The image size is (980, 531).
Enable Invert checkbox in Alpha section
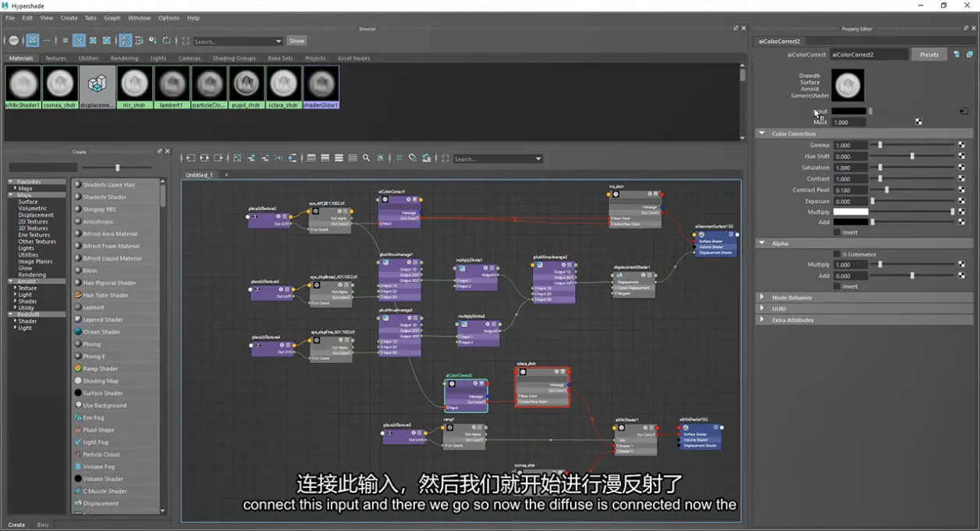tap(837, 287)
